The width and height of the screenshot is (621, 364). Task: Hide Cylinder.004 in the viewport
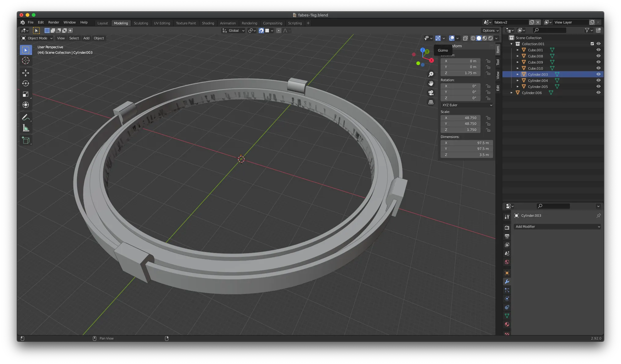tap(598, 80)
